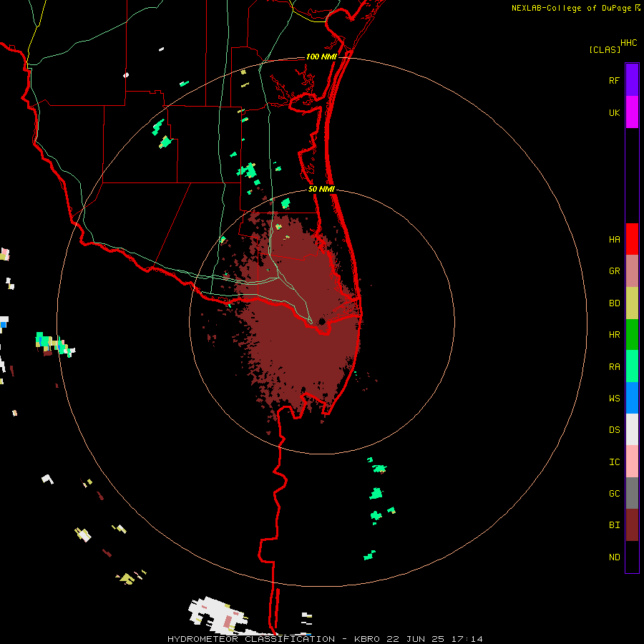The height and width of the screenshot is (644, 644).
Task: Click the BD yellow legend swatch
Action: point(632,303)
